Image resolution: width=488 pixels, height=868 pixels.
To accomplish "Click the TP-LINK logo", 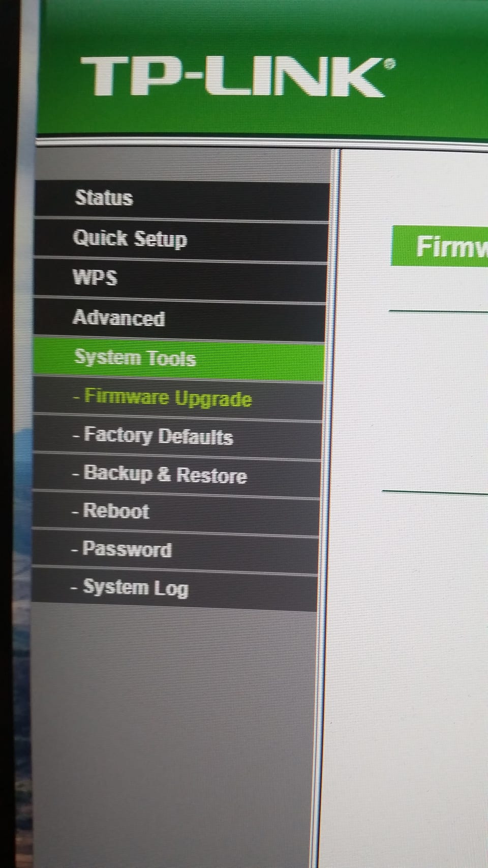I will [237, 77].
